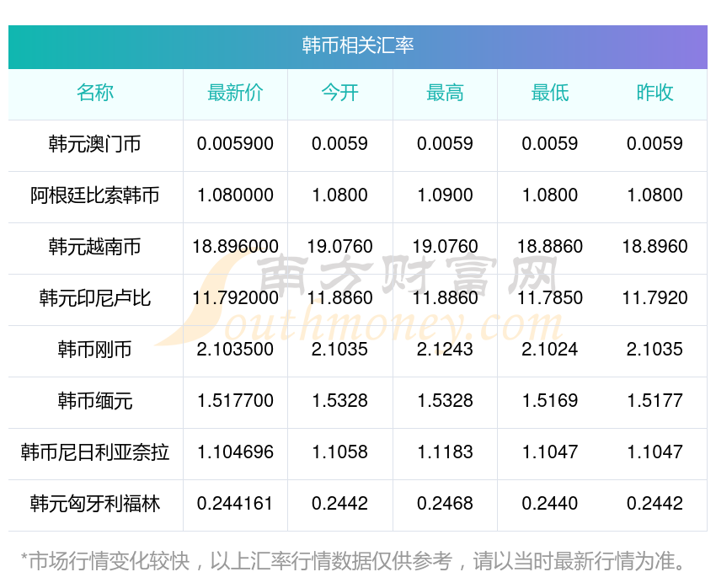The height and width of the screenshot is (588, 716).
Task: Select latest price 0.005900
Action: (x=235, y=144)
